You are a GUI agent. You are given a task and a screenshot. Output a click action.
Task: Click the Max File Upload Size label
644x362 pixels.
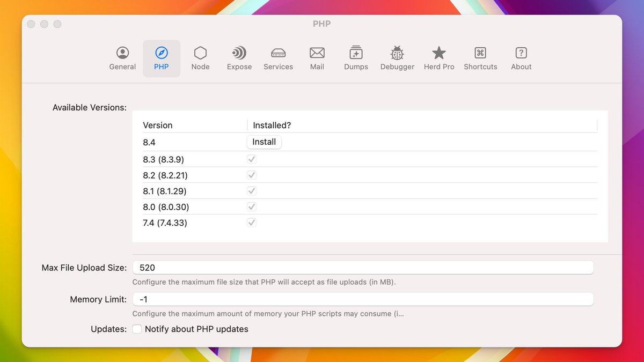[x=84, y=268]
